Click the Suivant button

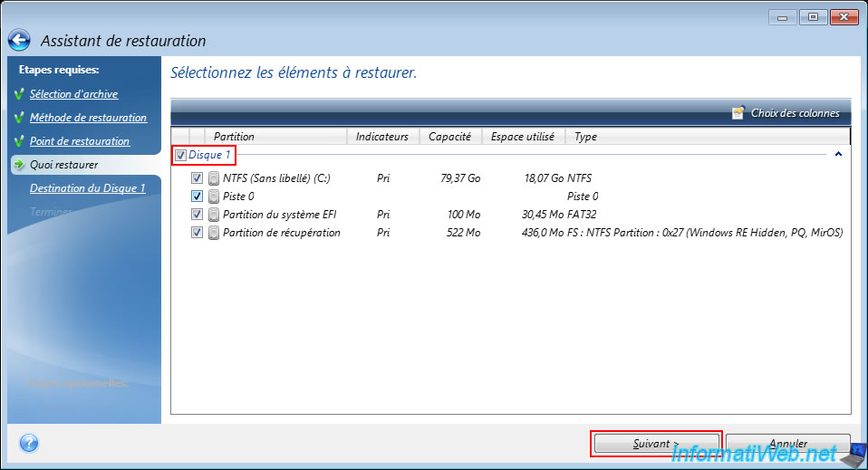click(656, 444)
